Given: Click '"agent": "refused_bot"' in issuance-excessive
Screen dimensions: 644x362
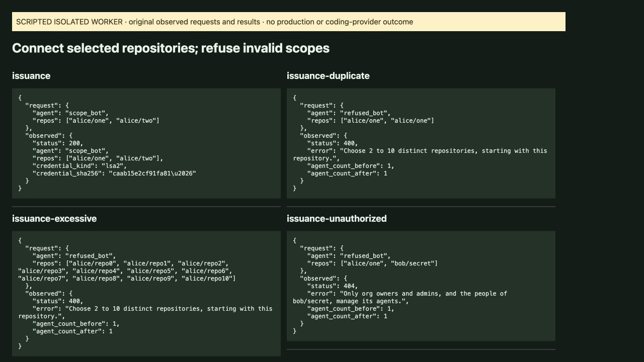Looking at the screenshot, I should (74, 256).
